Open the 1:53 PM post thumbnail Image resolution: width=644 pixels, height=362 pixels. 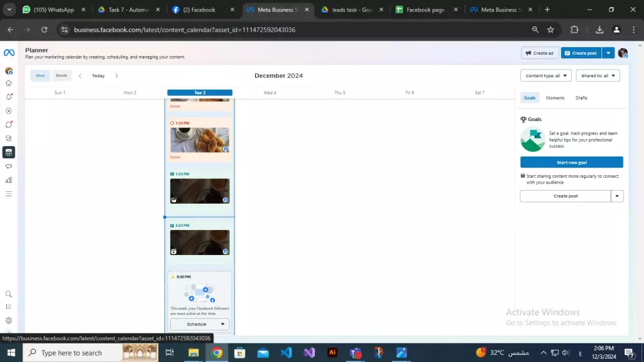200,140
